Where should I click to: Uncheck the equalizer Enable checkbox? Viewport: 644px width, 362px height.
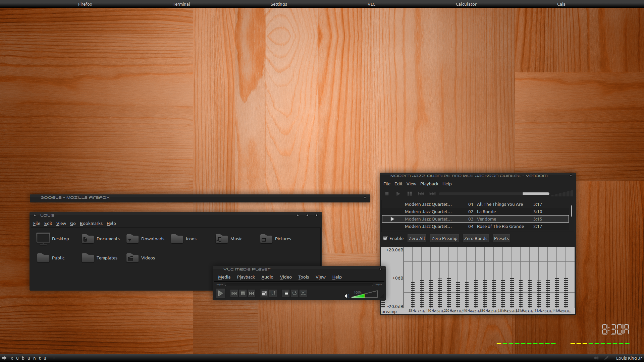tap(385, 238)
